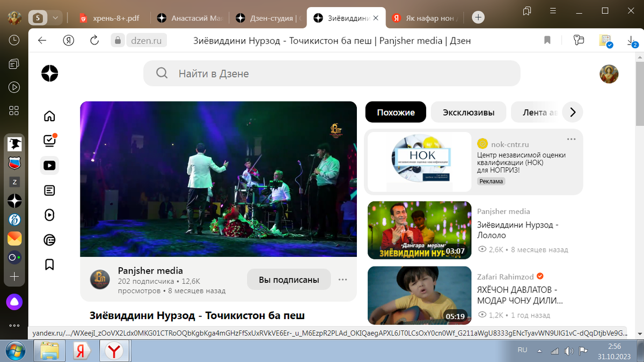Open the nok-cntr.ru ad link
The width and height of the screenshot is (644, 362).
[x=510, y=144]
